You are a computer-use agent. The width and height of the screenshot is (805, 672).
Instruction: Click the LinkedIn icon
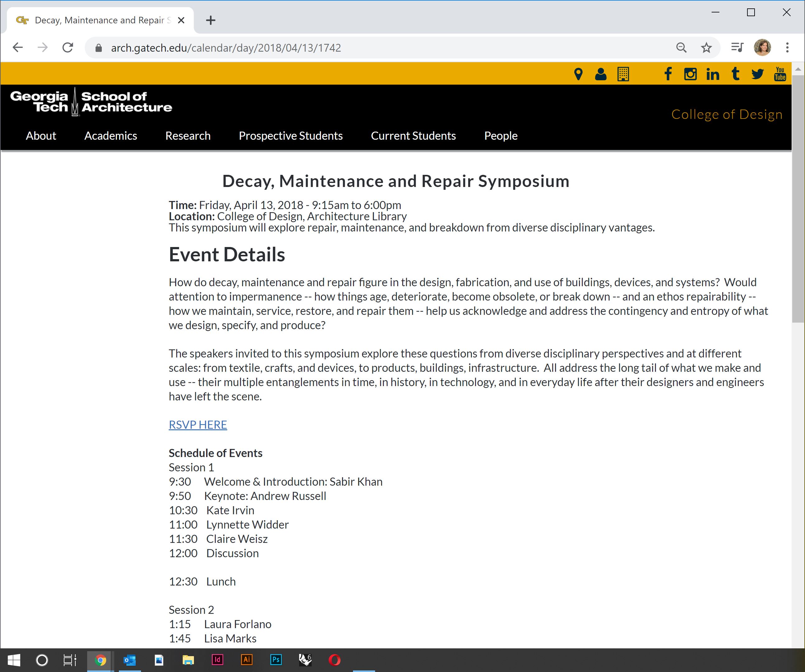pos(712,74)
